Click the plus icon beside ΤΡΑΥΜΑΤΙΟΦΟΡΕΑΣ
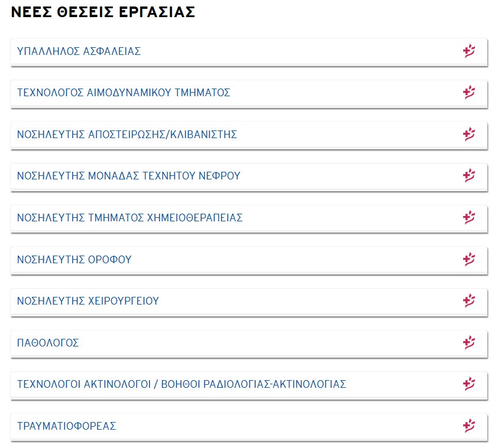Image resolution: width=498 pixels, height=448 pixels. (x=469, y=426)
